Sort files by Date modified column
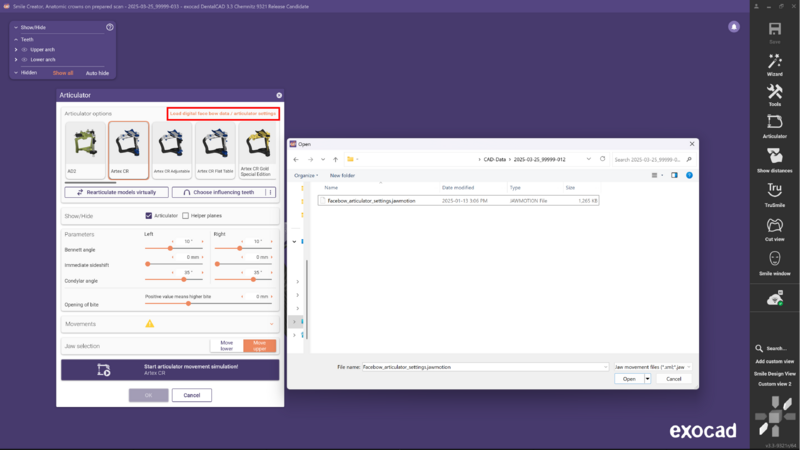The width and height of the screenshot is (800, 450). (458, 188)
